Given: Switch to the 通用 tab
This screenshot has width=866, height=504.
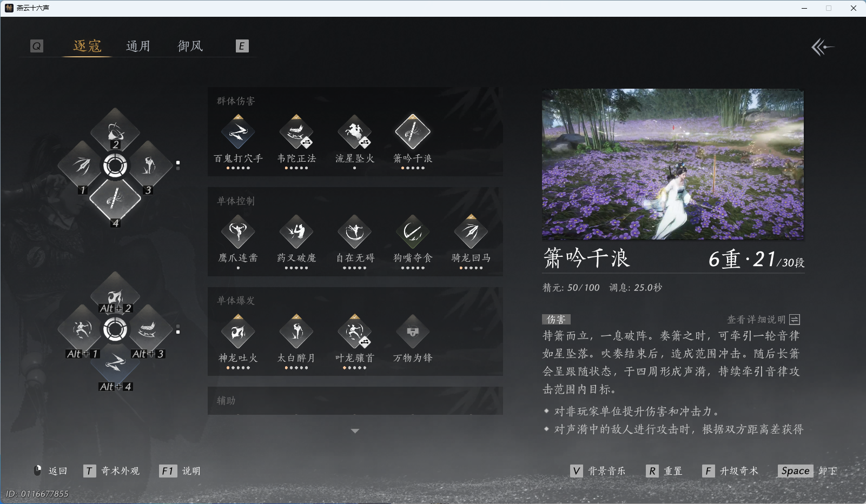Looking at the screenshot, I should coord(138,45).
